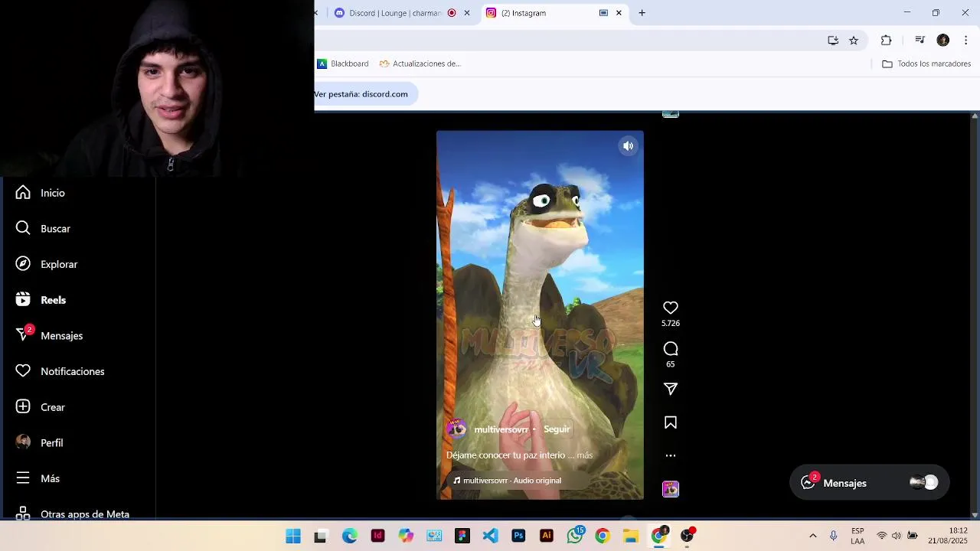Open volume control in system tray

coord(897,536)
